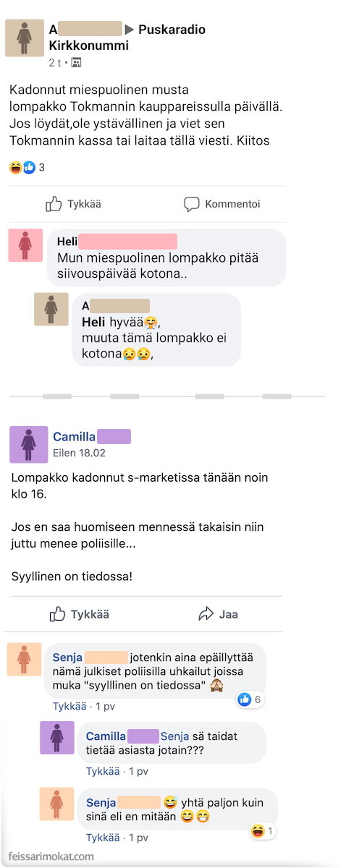346x868 pixels.
Task: Open the top post author's brown avatar
Action: 25,38
